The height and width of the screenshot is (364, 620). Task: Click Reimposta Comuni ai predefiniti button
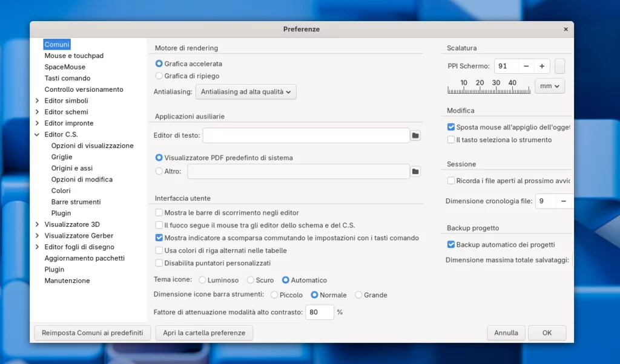[93, 333]
